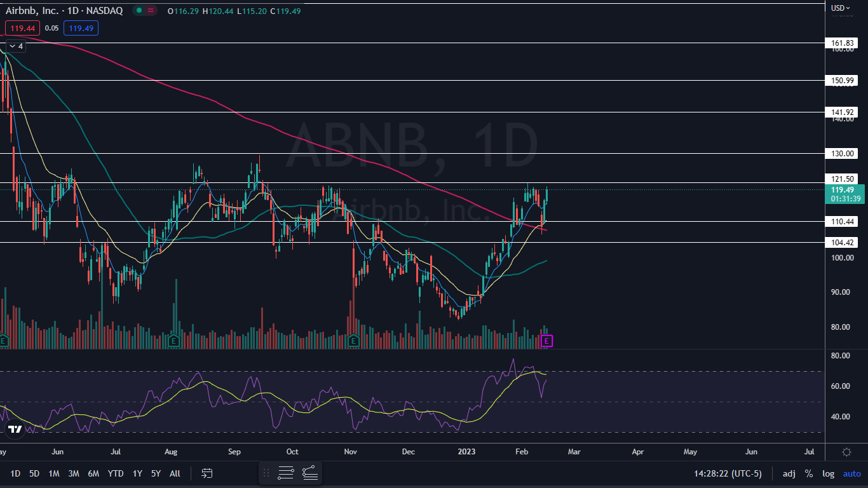The height and width of the screenshot is (488, 868).
Task: Click the TradingView logo in the chart corner
Action: click(14, 430)
